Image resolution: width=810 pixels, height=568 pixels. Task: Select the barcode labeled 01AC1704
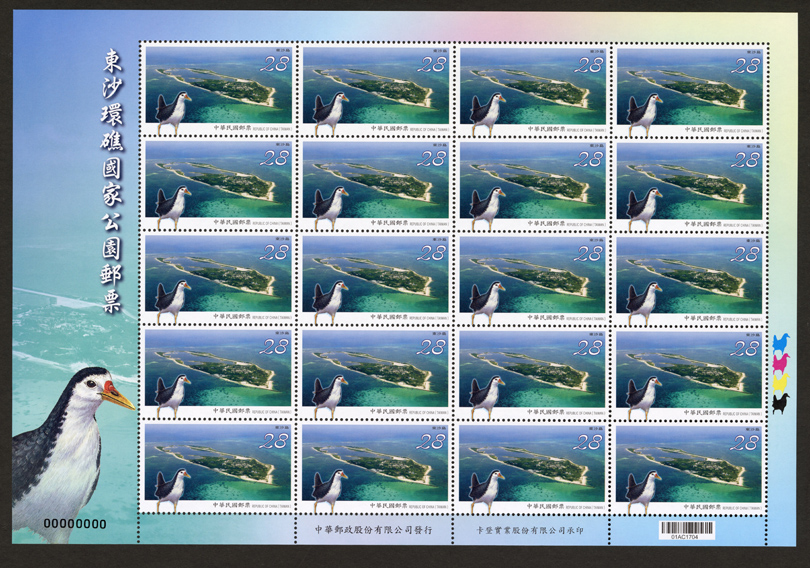coord(685,530)
